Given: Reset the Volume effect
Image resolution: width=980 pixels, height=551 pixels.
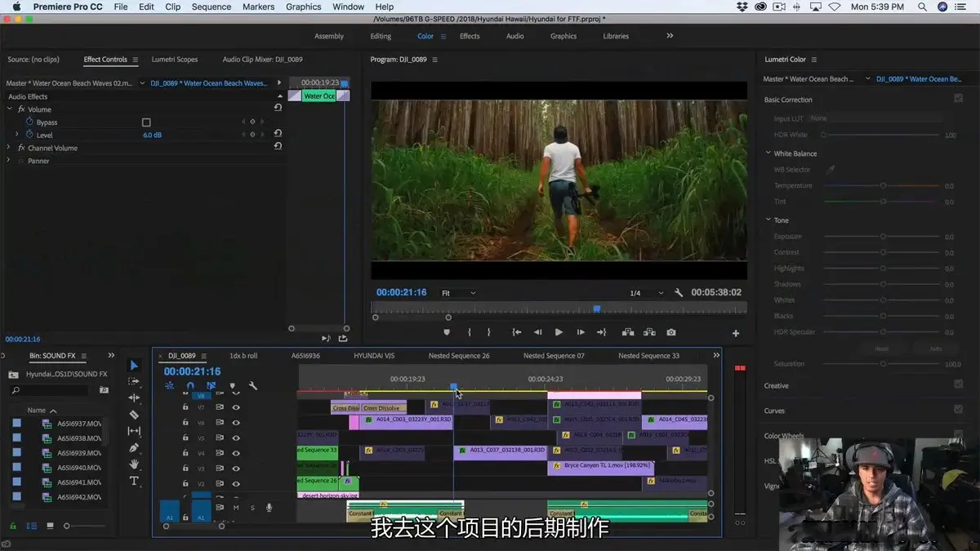Looking at the screenshot, I should pos(278,108).
